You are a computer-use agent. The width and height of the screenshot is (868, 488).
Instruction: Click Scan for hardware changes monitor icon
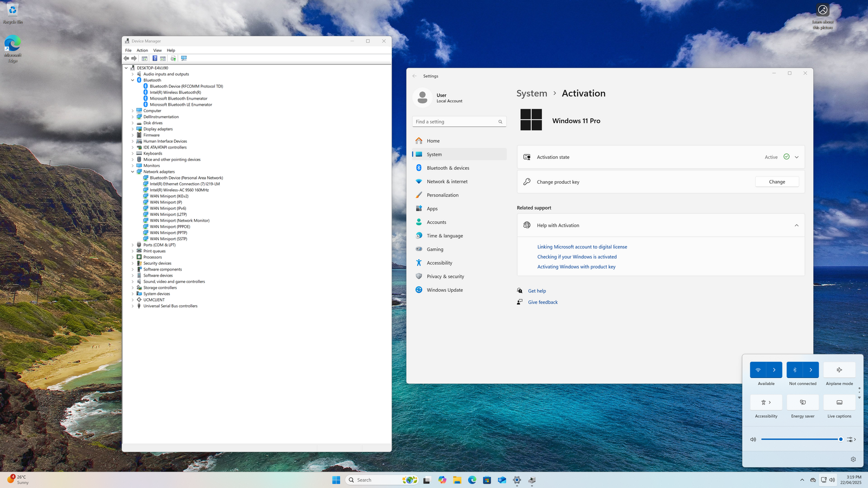(184, 59)
